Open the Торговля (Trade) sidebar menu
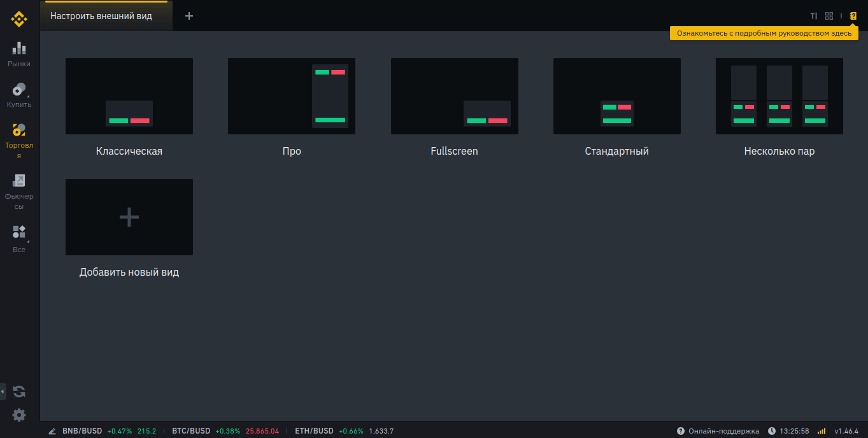This screenshot has height=438, width=868. click(19, 140)
